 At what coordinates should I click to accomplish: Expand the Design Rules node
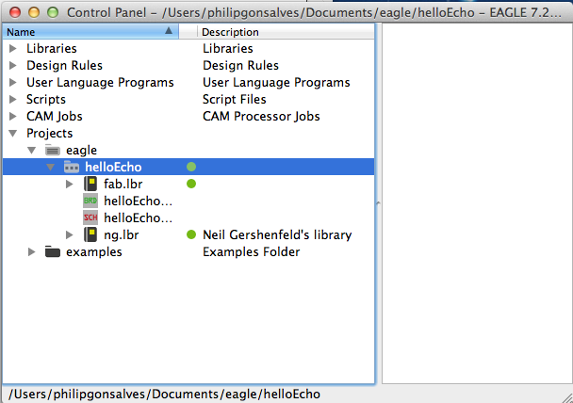(x=13, y=65)
